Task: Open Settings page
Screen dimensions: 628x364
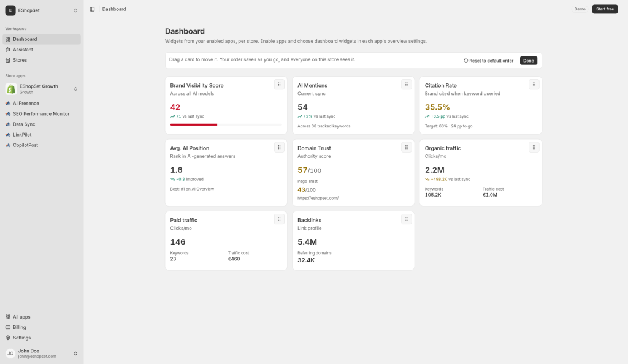Action: (42, 338)
